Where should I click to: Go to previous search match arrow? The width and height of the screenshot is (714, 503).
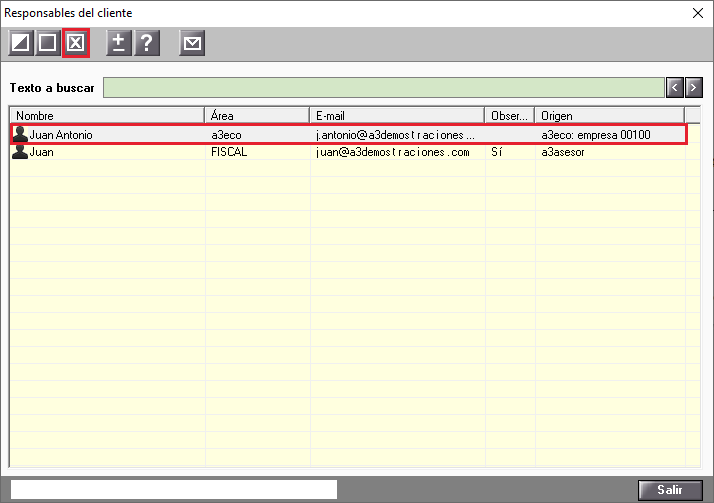point(675,87)
